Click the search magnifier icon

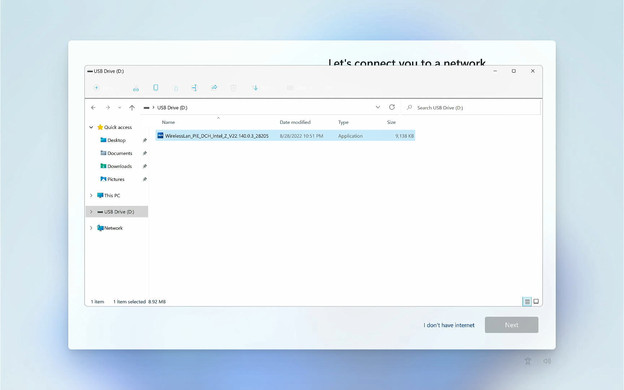(x=409, y=107)
